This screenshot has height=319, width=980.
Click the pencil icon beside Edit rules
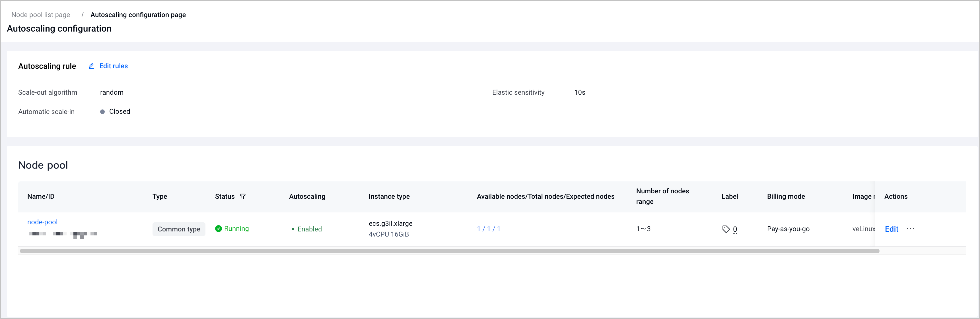tap(91, 66)
